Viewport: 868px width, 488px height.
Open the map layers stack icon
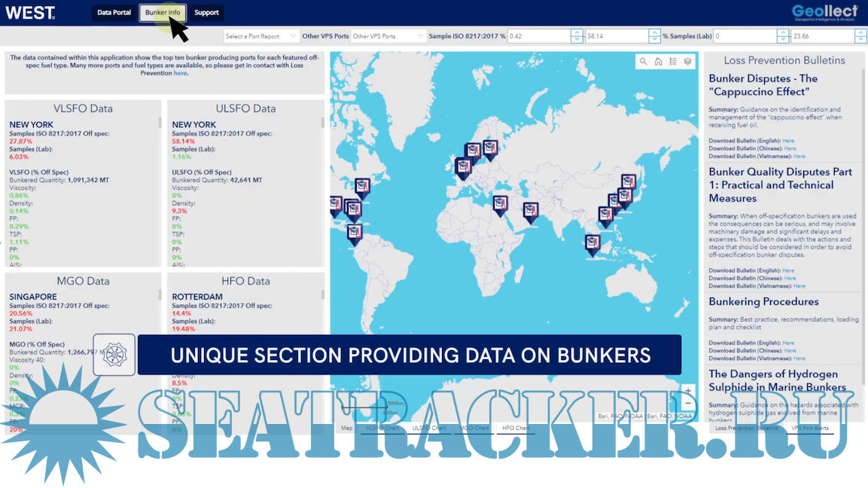pyautogui.click(x=687, y=62)
